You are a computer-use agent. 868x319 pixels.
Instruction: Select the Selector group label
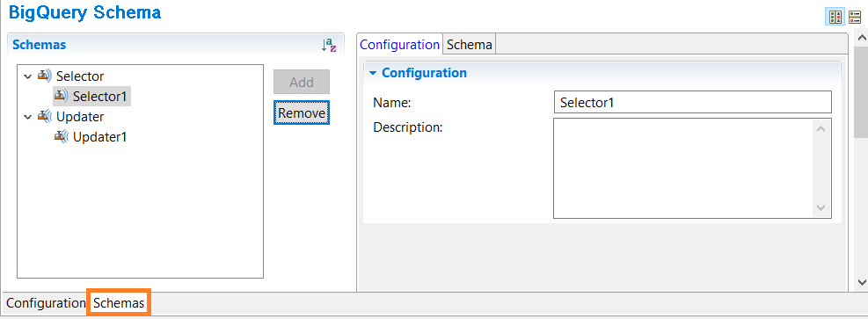80,76
